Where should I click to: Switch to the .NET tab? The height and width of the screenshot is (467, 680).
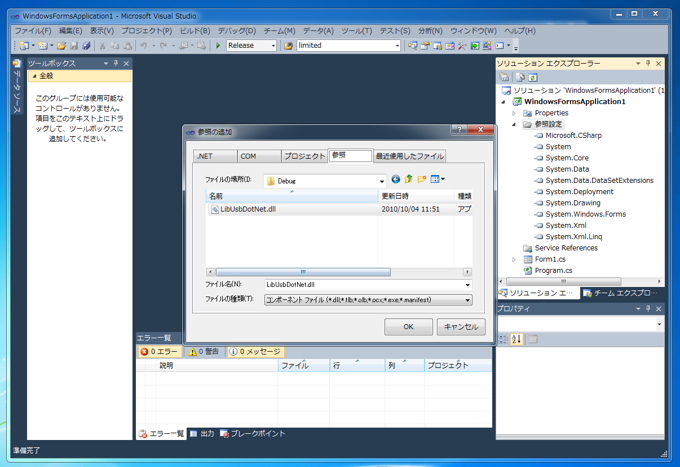tap(215, 156)
